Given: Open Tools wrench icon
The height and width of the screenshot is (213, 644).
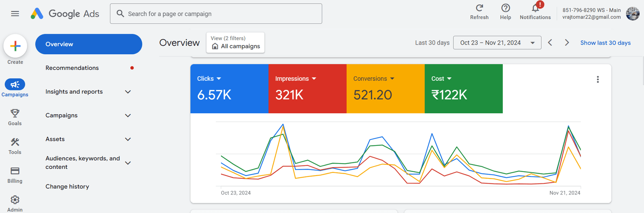Looking at the screenshot, I should pos(15,142).
